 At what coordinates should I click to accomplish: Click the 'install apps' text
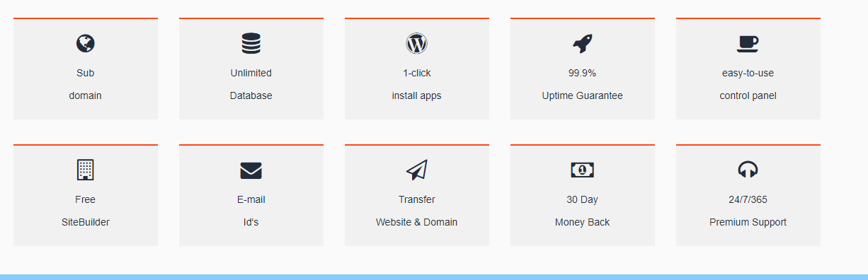coord(417,95)
